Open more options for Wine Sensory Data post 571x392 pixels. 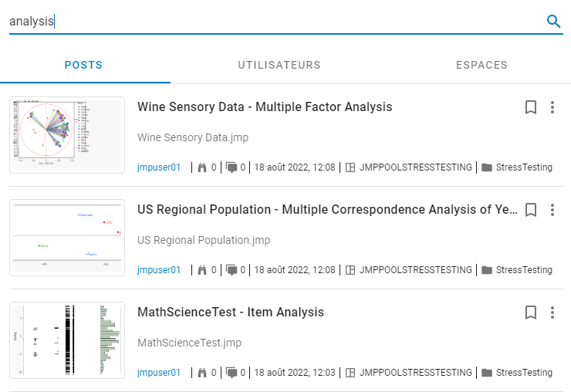point(552,107)
